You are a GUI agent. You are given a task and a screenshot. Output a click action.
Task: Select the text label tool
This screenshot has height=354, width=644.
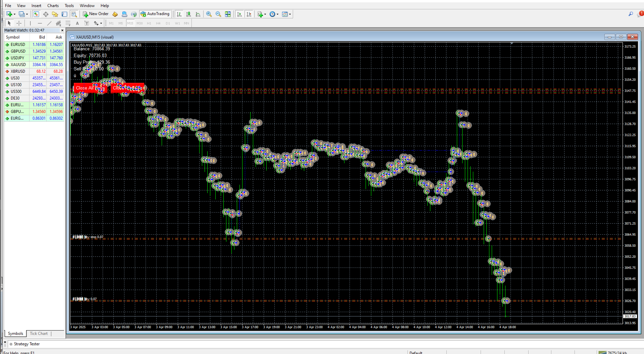(x=87, y=23)
